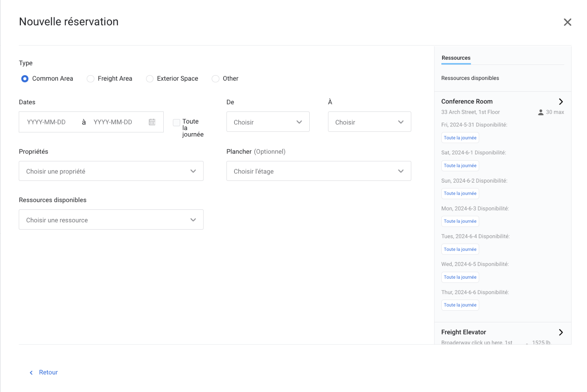
Task: Pick Toute la journée for Mon 2024-6-3
Action: (460, 221)
